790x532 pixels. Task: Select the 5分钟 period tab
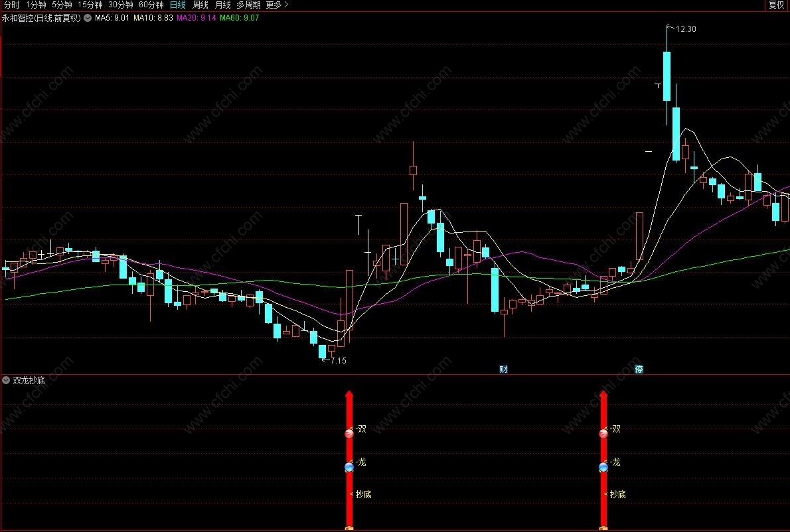coord(62,5)
